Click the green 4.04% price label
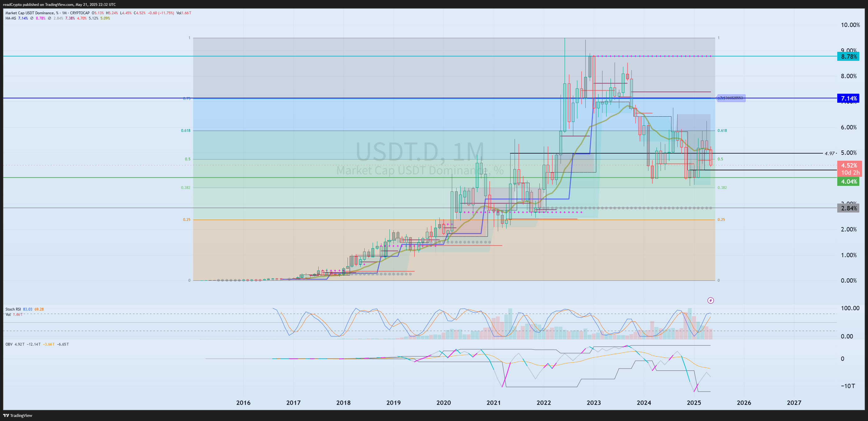 point(848,181)
